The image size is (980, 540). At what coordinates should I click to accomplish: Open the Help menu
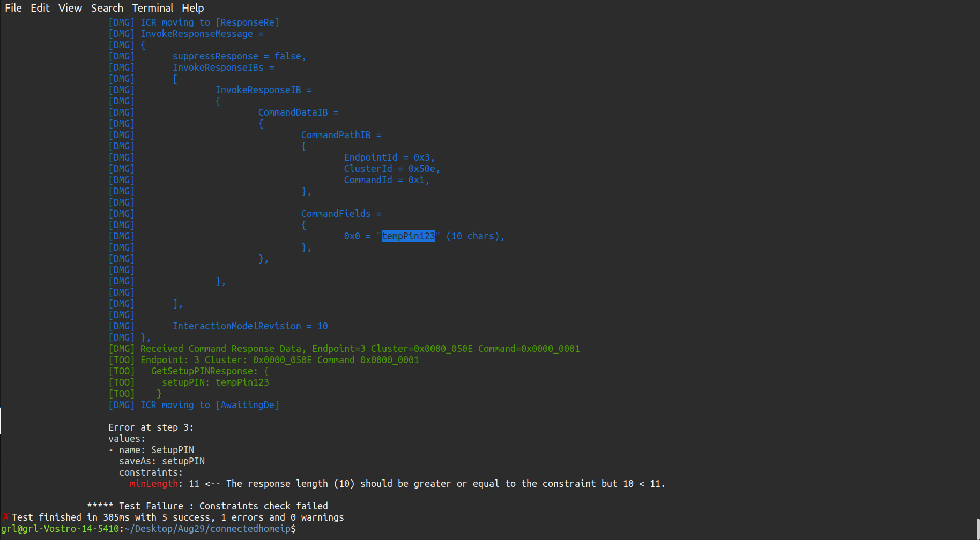(192, 8)
